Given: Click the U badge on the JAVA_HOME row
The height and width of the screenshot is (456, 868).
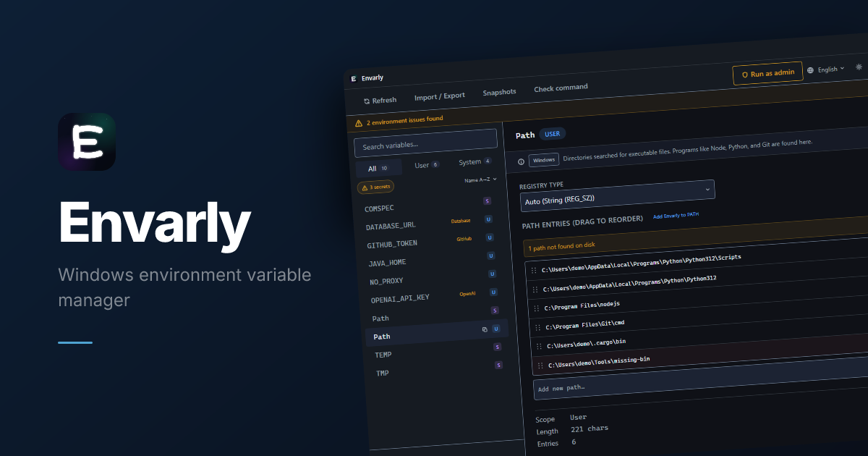Looking at the screenshot, I should [491, 256].
